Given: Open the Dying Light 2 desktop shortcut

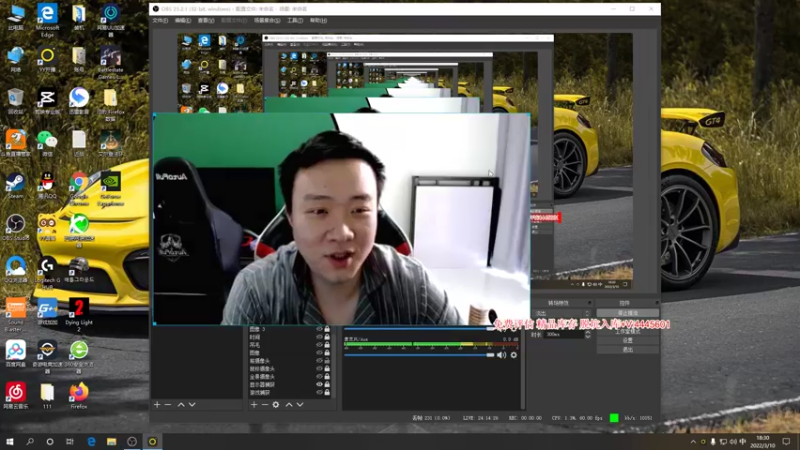Looking at the screenshot, I should [79, 314].
